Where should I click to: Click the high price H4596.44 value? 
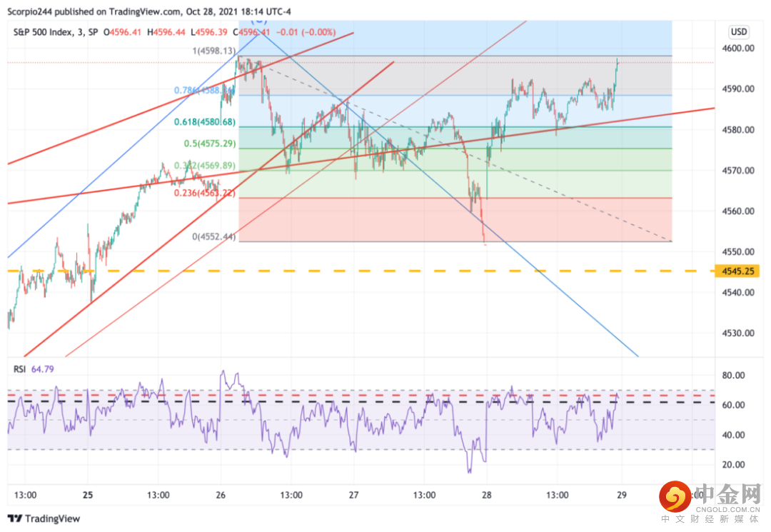tap(166, 32)
